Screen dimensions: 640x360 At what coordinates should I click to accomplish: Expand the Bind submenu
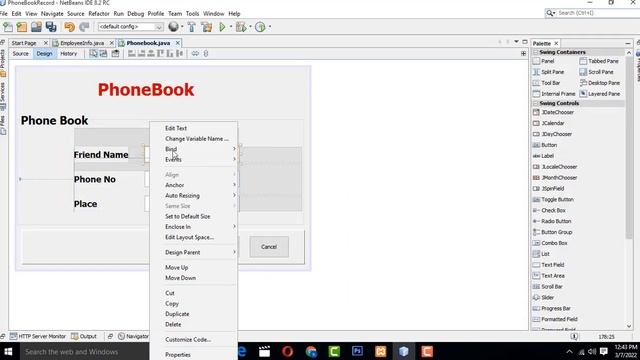[x=193, y=149]
